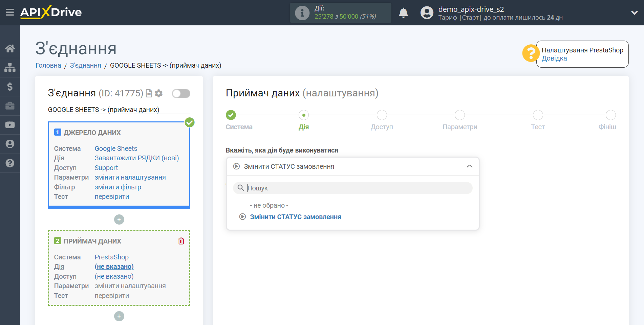Screen dimensions: 644x325
Task: Click source змінити налаштування link
Action: pos(130,177)
